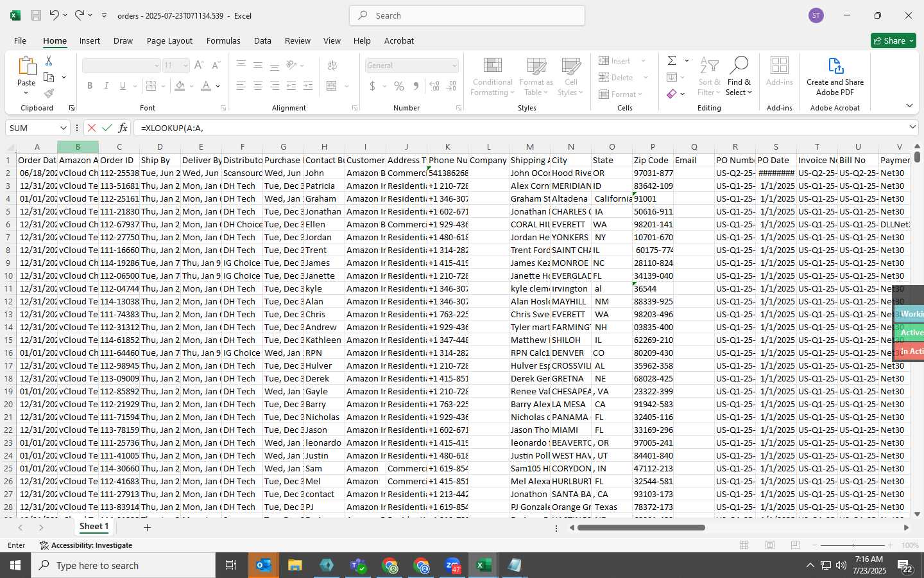Click the zoom slider handle

[x=853, y=545]
